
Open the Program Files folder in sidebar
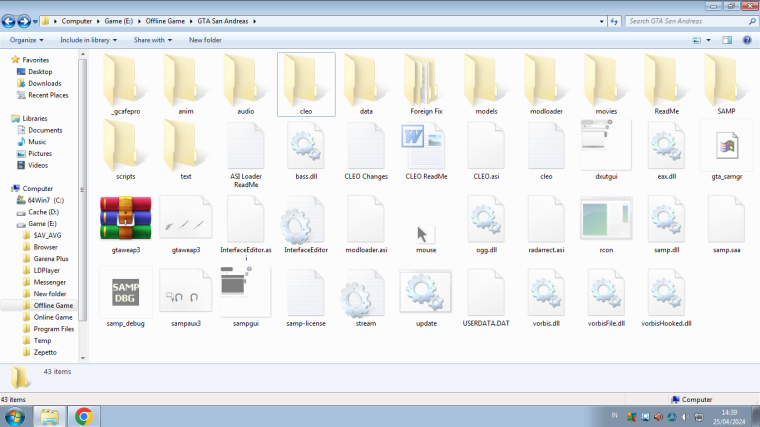coord(54,329)
